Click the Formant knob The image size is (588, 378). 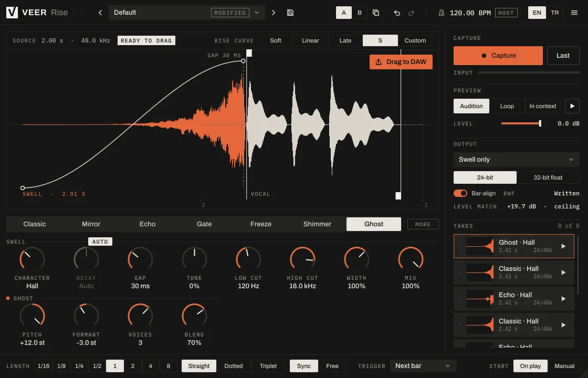(x=86, y=316)
